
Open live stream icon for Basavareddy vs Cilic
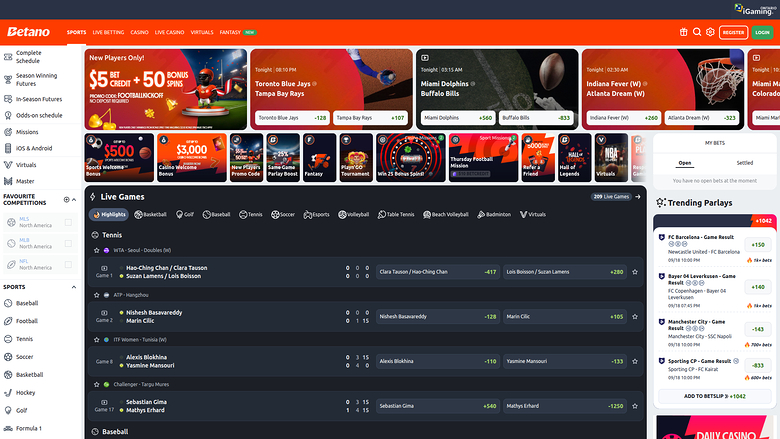(104, 313)
